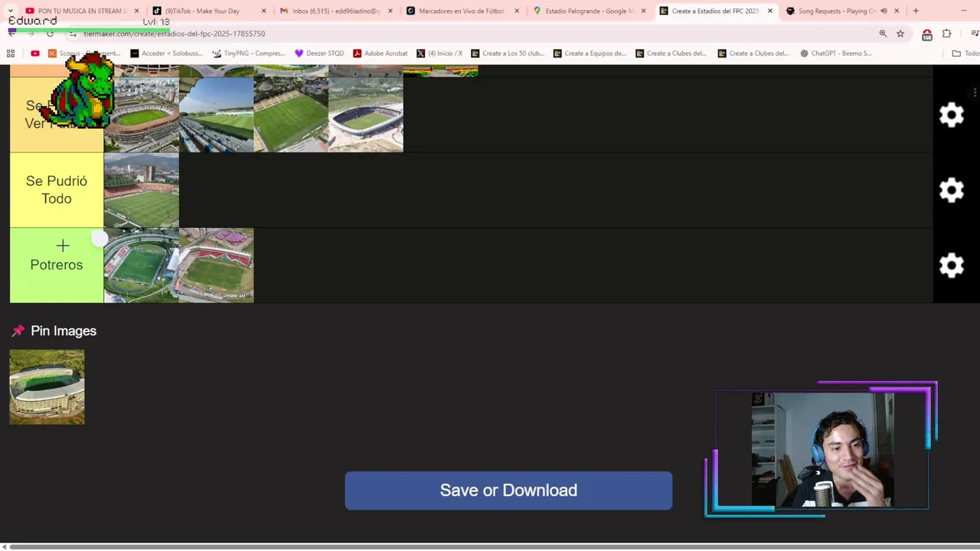The image size is (980, 551).
Task: Click the horizontal scrollbar at page bottom
Action: point(490,546)
